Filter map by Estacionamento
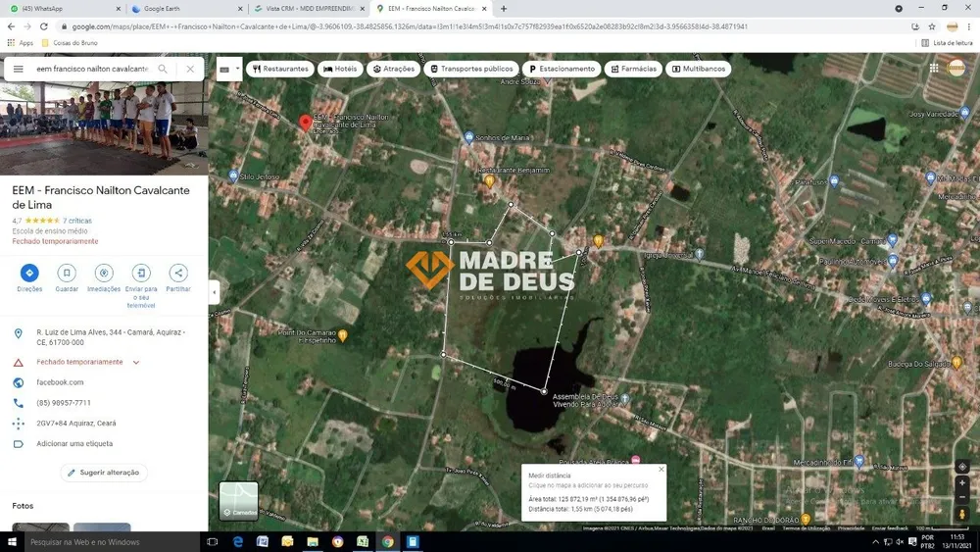Image resolution: width=980 pixels, height=552 pixels. (562, 69)
